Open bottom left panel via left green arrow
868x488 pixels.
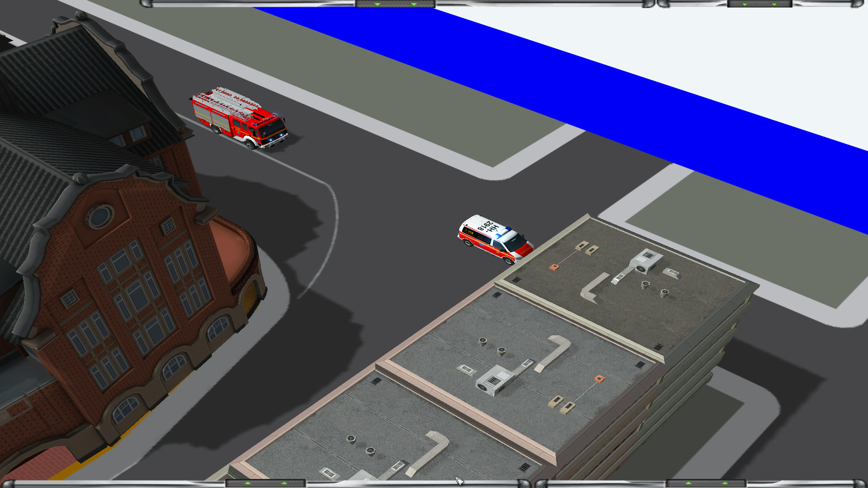[x=248, y=483]
